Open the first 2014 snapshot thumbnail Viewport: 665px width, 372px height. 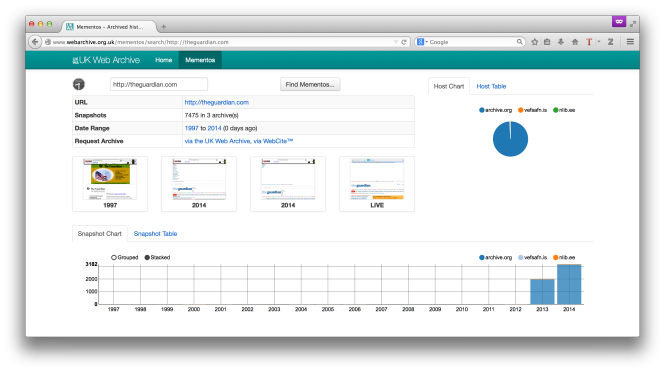199,184
